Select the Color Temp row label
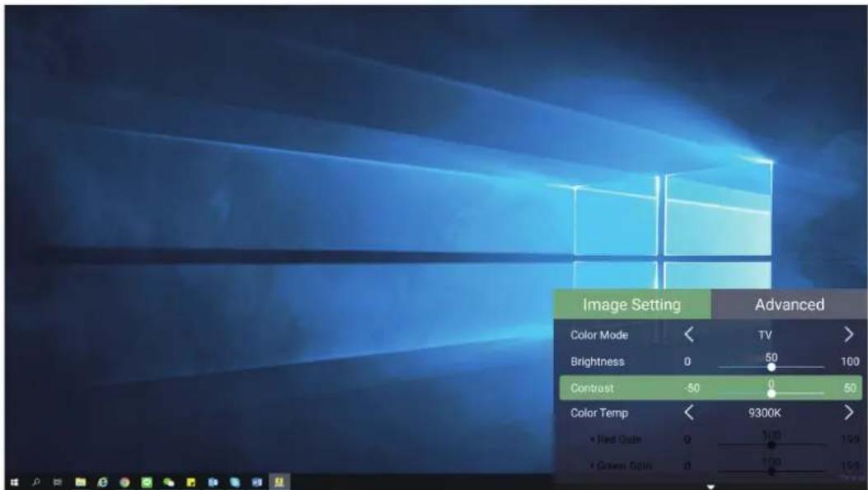Image resolution: width=868 pixels, height=490 pixels. pos(599,413)
